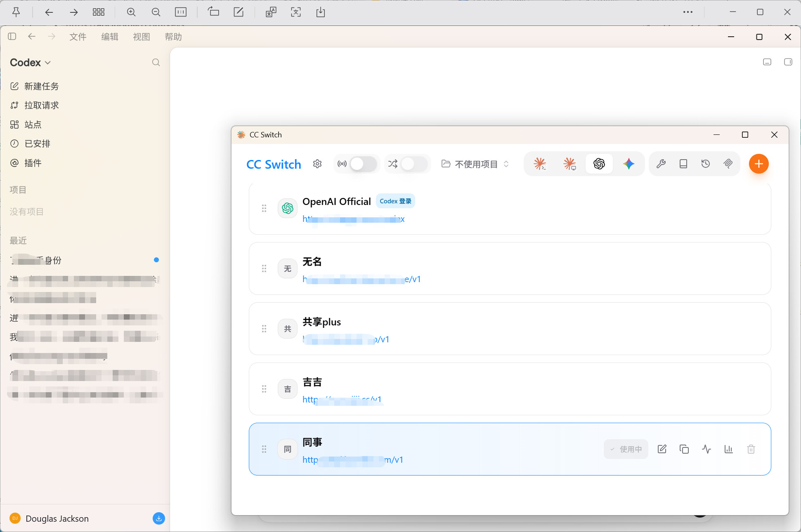Screen dimensions: 801x532
Task: Toggle the bottom panel icon in Codex
Action: pyautogui.click(x=767, y=62)
